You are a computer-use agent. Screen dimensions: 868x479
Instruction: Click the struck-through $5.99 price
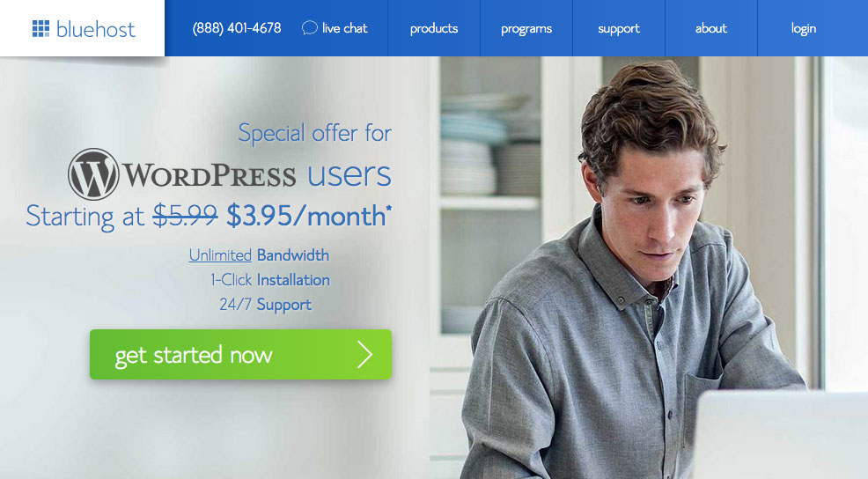[x=186, y=216]
